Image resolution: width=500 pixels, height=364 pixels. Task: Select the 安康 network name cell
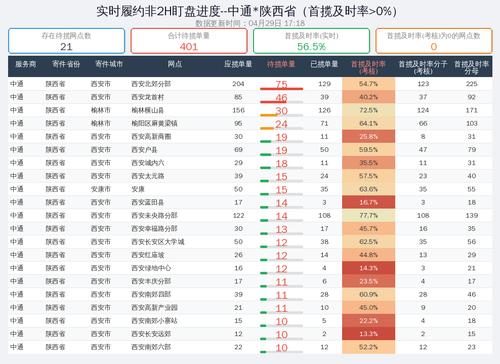pyautogui.click(x=138, y=189)
